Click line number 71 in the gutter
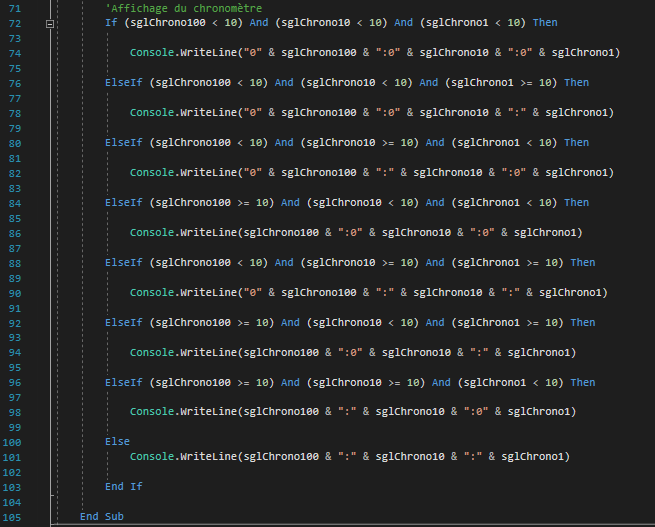The width and height of the screenshot is (655, 527). (15, 9)
